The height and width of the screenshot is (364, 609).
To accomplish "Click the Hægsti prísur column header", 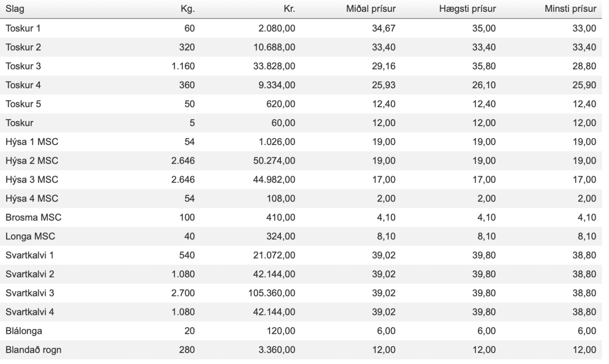I will click(467, 9).
